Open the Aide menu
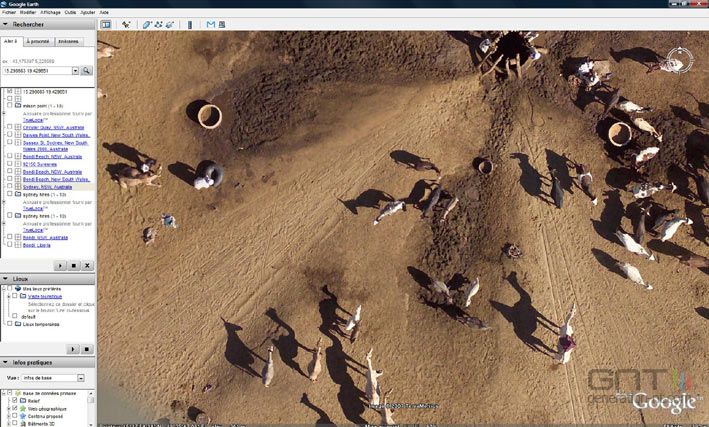This screenshot has height=427, width=709. click(x=104, y=12)
